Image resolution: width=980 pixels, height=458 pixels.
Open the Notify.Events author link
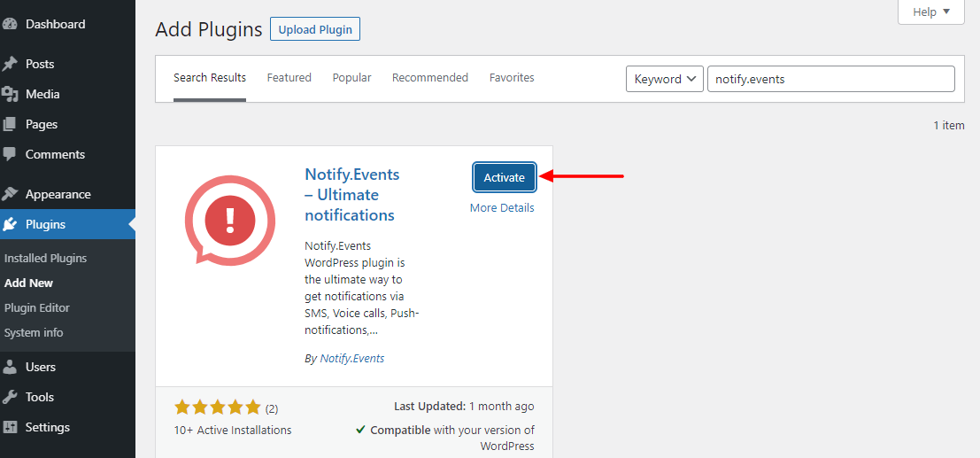pos(351,359)
